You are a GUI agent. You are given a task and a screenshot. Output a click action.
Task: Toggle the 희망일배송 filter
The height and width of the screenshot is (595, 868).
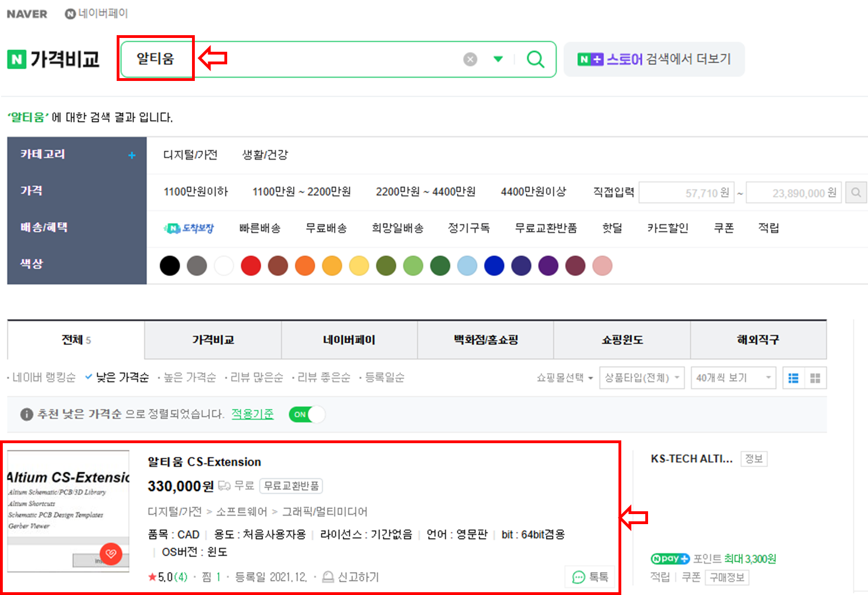pos(397,228)
